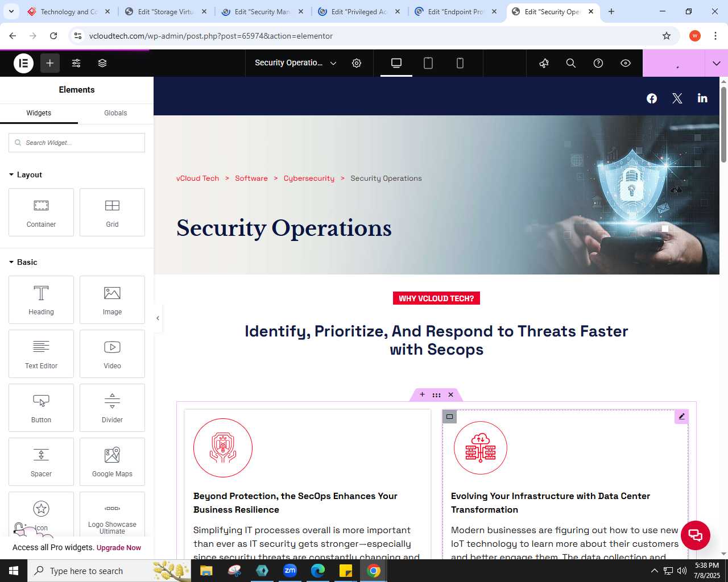Open Site Settings sliders icon

76,63
